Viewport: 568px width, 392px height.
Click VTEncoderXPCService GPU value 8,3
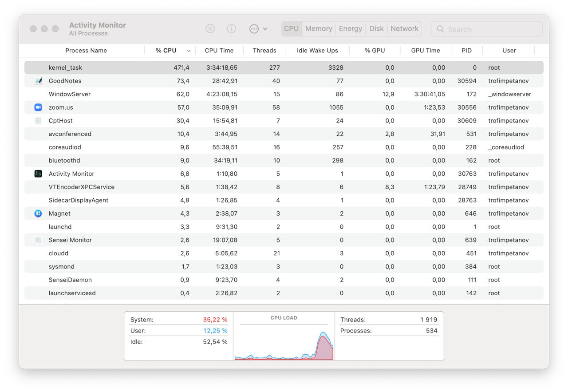coord(390,187)
